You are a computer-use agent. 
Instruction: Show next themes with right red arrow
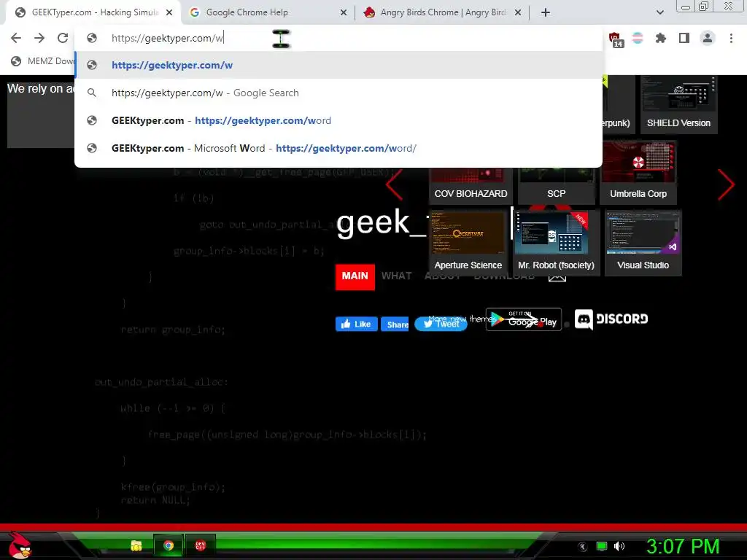(726, 184)
